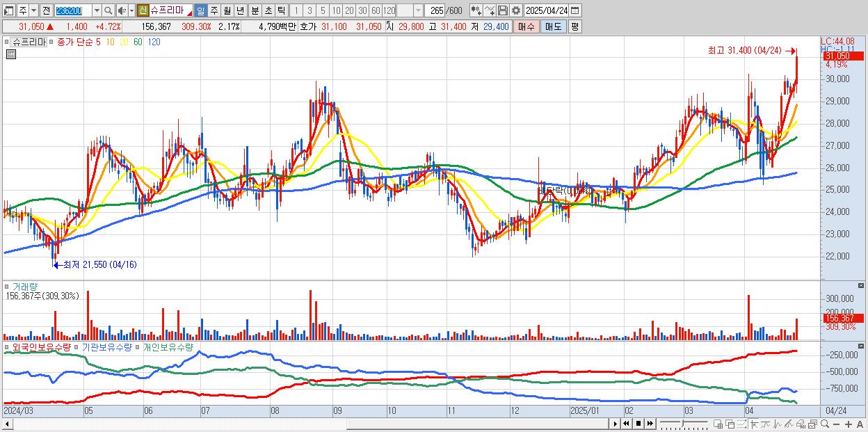The width and height of the screenshot is (868, 432).
Task: Click the date field 2025/04/24
Action: [x=546, y=10]
